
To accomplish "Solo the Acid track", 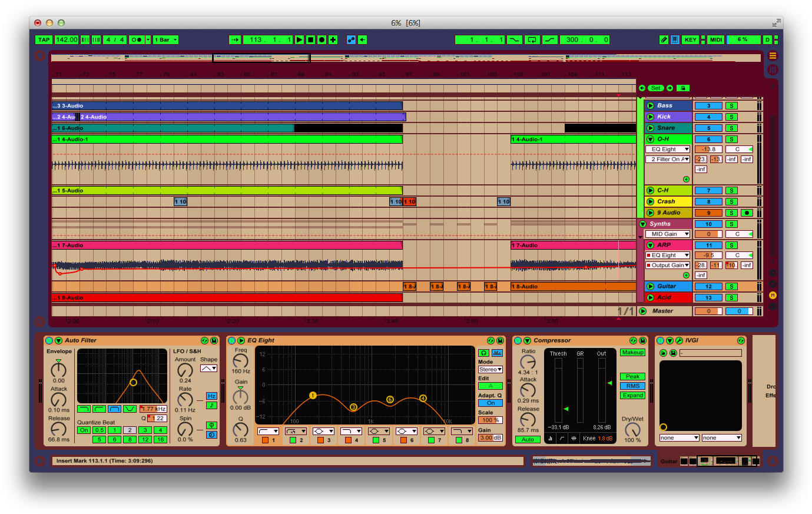I will (731, 298).
